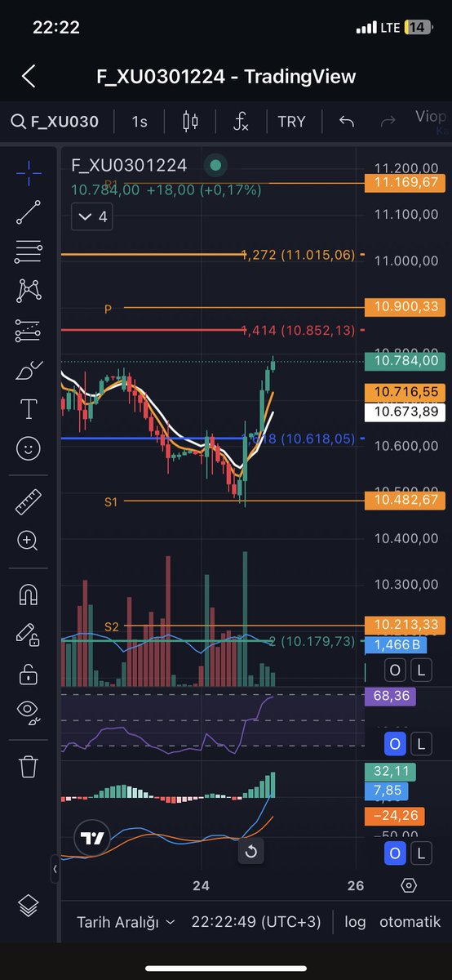Toggle the O button in volume pane
The height and width of the screenshot is (980, 452).
point(395,671)
